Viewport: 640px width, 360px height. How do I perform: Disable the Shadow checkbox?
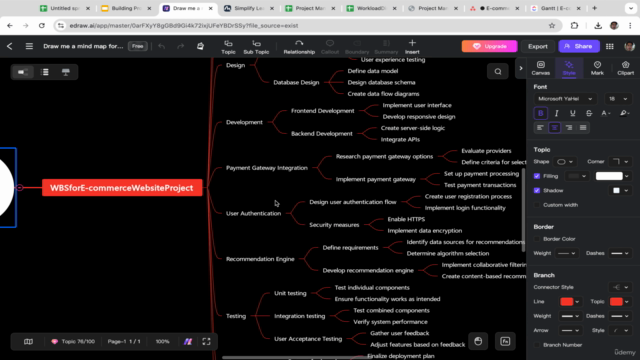(537, 190)
